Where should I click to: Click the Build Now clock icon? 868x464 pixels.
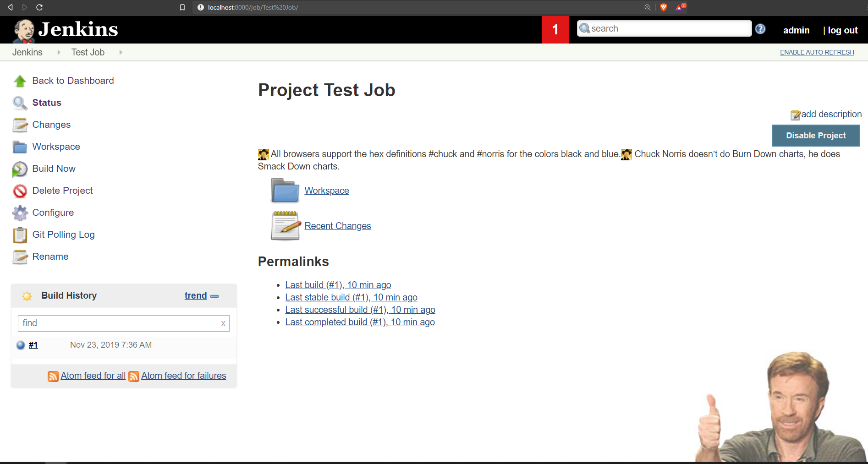(20, 169)
